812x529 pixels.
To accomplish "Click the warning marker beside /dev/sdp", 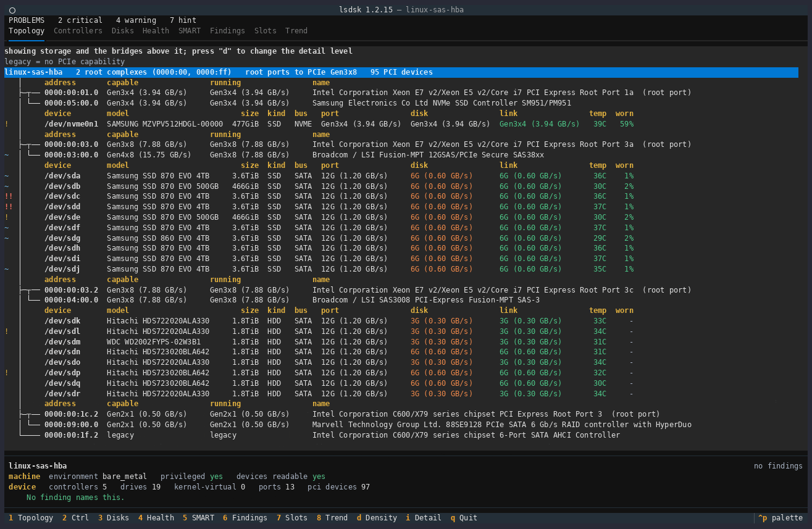I will tap(6, 373).
